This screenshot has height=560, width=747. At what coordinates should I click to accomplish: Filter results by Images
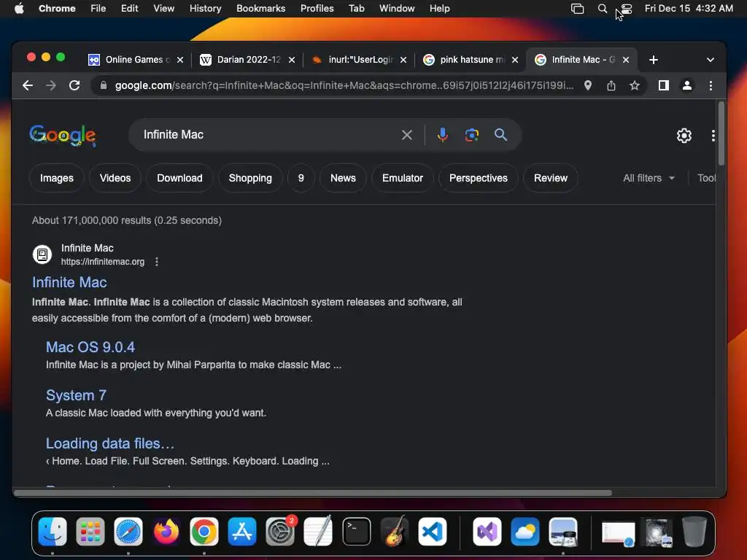[x=57, y=178]
